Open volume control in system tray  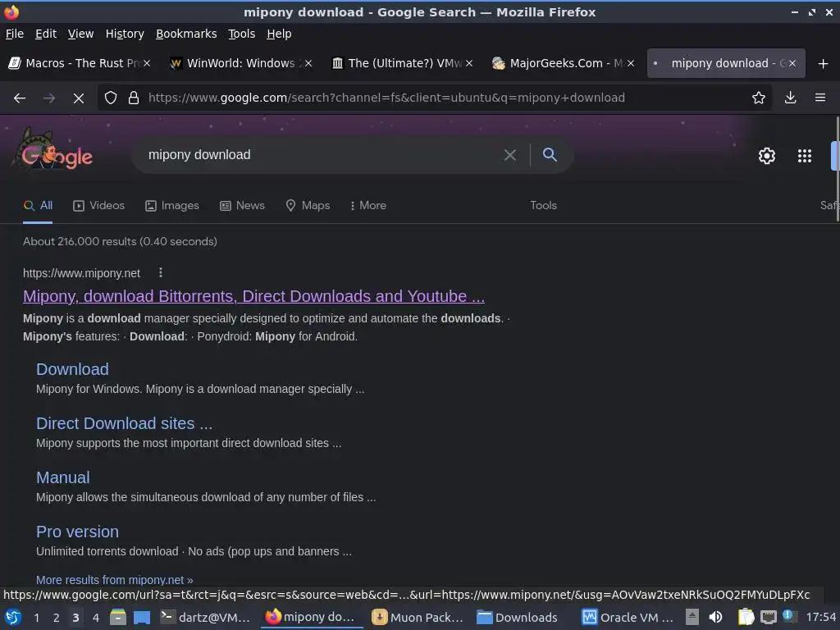715,617
